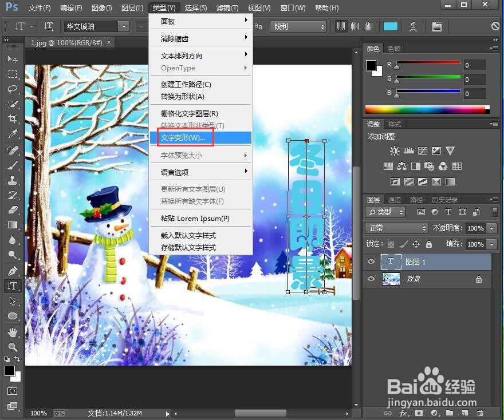Image resolution: width=504 pixels, height=420 pixels.
Task: Select the Crop tool
Action: pyautogui.click(x=12, y=119)
